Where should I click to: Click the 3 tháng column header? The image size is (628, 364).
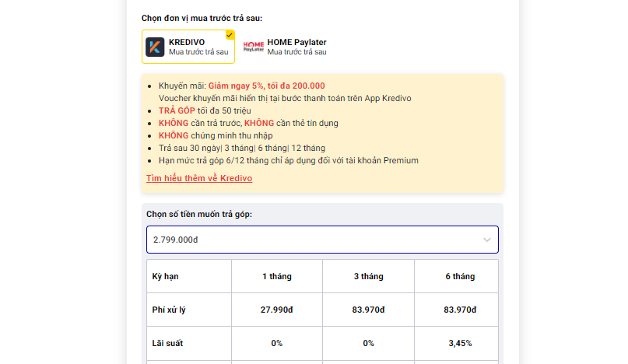[x=368, y=276]
